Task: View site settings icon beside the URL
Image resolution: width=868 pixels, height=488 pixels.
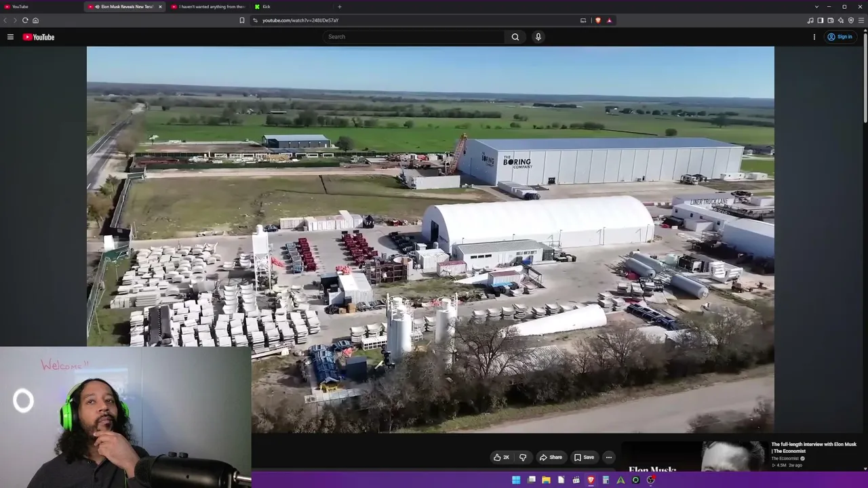Action: [255, 20]
